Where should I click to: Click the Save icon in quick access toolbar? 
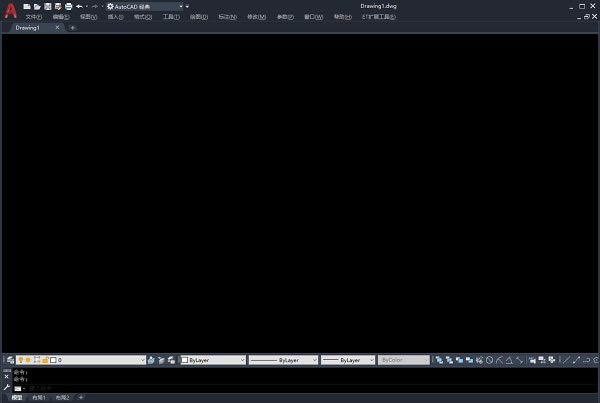click(47, 6)
